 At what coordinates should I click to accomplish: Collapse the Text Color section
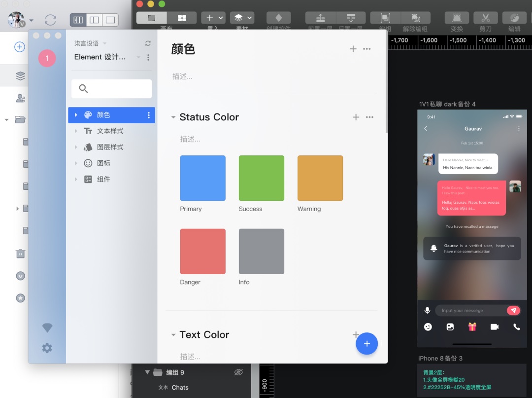pyautogui.click(x=173, y=335)
